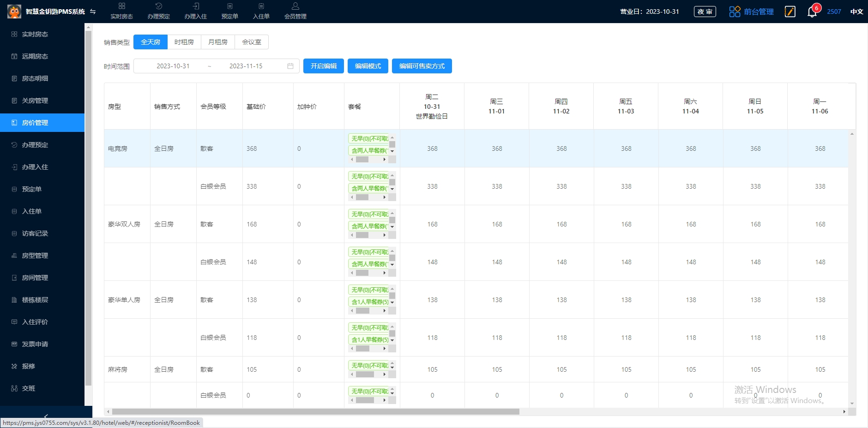Click the calendar icon in date range

pos(290,66)
